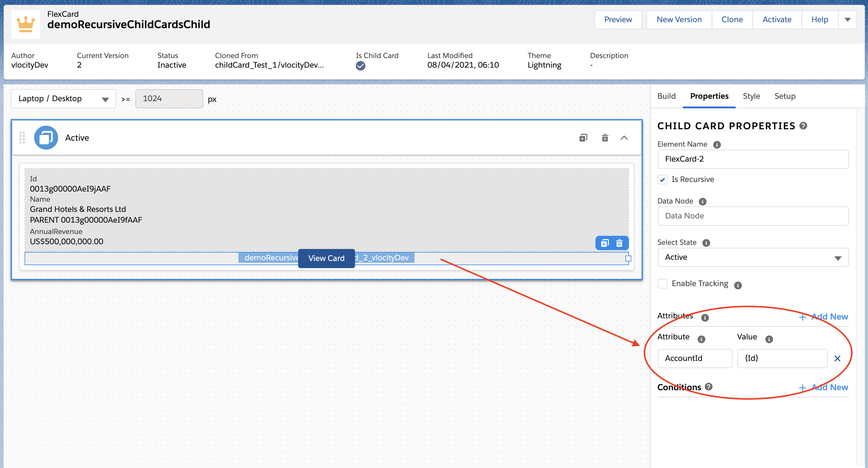Open Conditions help icon
868x468 pixels.
[709, 387]
